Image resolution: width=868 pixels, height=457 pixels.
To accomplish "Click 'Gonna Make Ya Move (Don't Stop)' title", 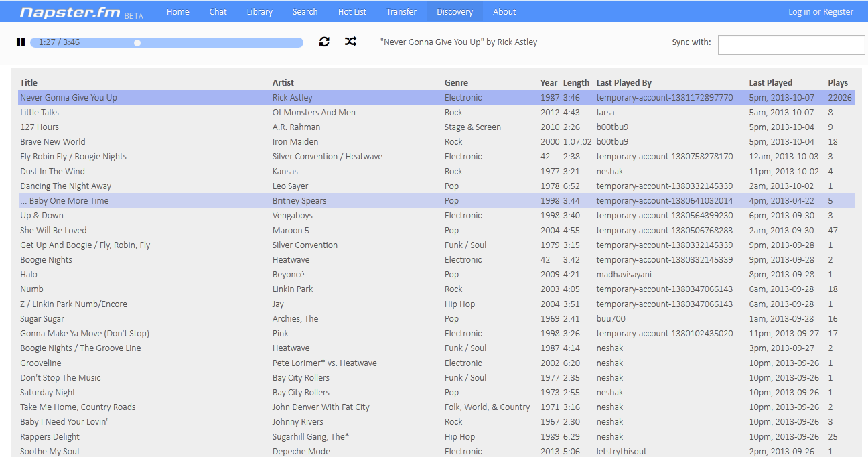I will click(84, 334).
